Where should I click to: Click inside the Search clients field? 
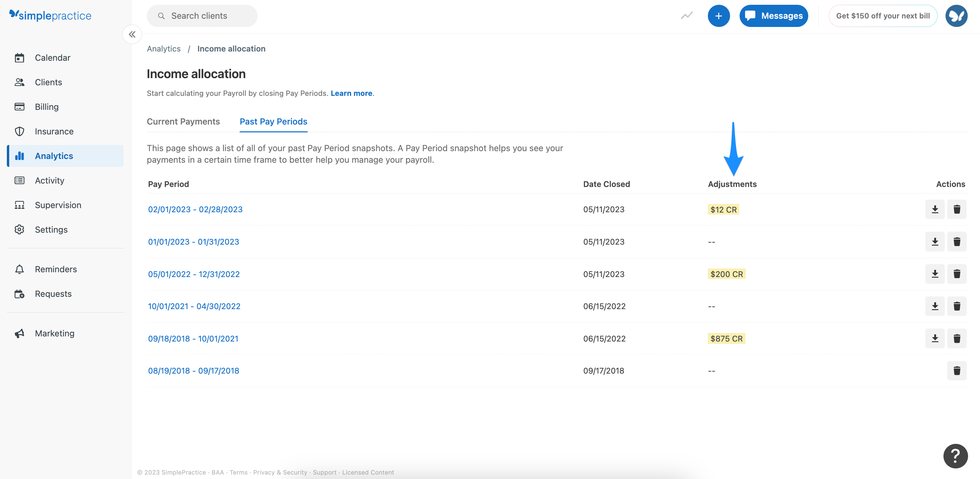click(202, 16)
